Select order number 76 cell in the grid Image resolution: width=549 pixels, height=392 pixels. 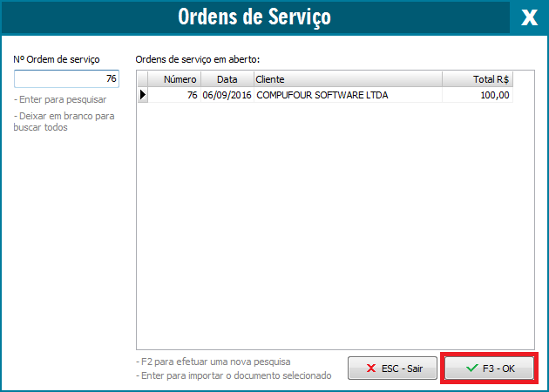(174, 95)
